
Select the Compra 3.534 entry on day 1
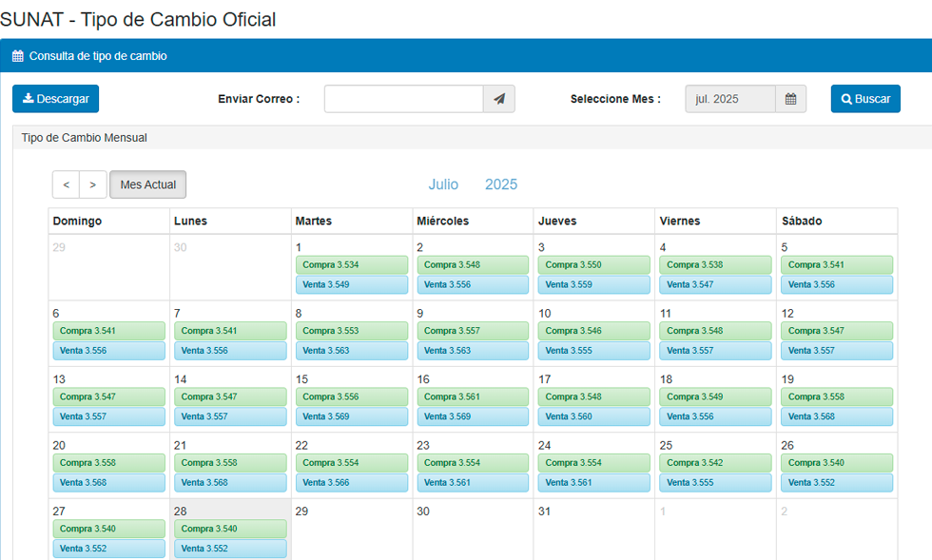click(352, 264)
